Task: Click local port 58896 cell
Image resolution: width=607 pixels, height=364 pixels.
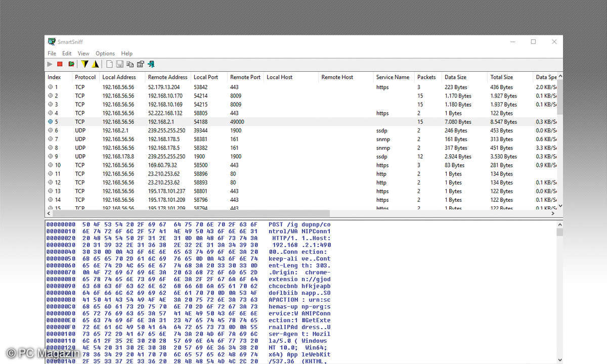Action: pyautogui.click(x=200, y=174)
